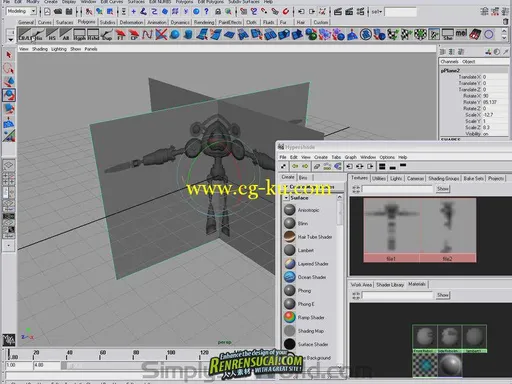Click the polygon sphere shelf icon
This screenshot has height=384, width=512.
coord(174,34)
